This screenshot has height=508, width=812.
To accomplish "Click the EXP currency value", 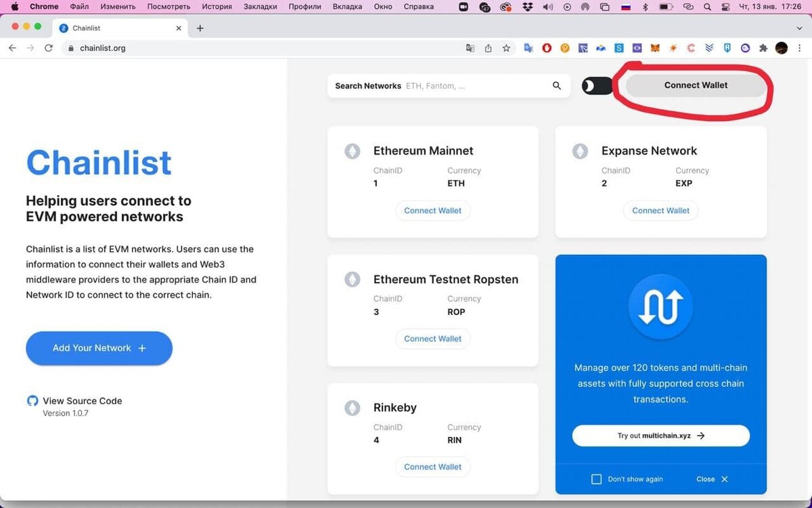I will [684, 184].
